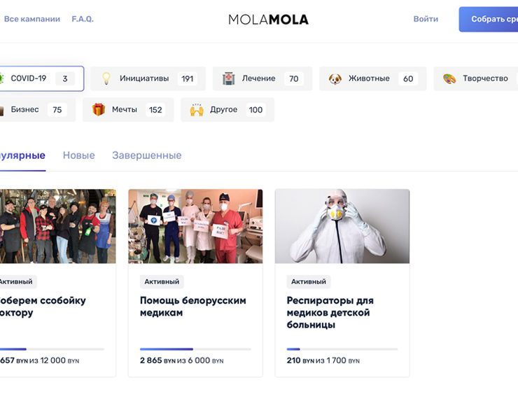The width and height of the screenshot is (518, 420).
Task: Click the lightbulb icon next to Инициативы
Action: 106,78
